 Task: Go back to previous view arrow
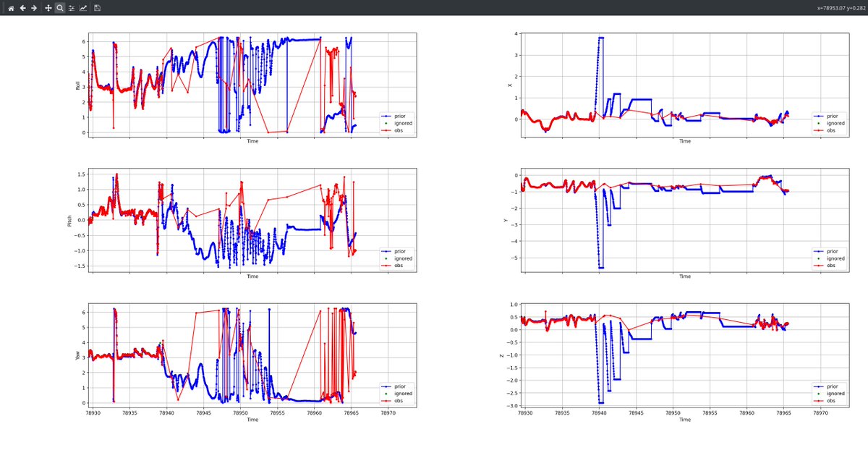(22, 8)
